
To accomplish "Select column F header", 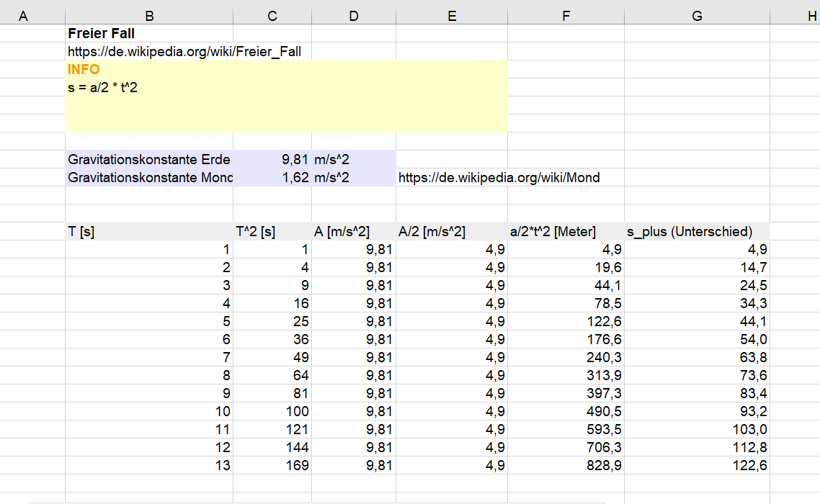I will click(x=566, y=17).
